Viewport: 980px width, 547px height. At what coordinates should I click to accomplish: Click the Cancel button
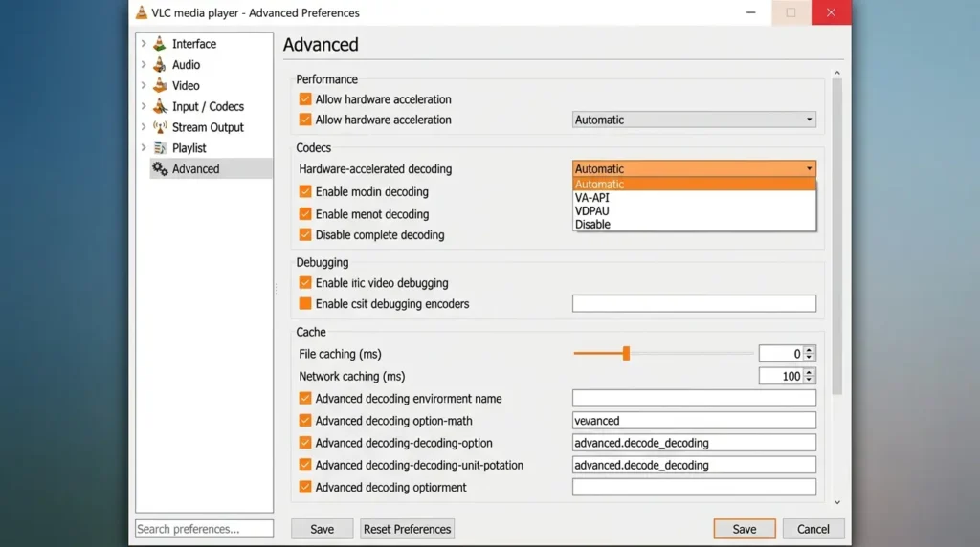click(x=813, y=528)
